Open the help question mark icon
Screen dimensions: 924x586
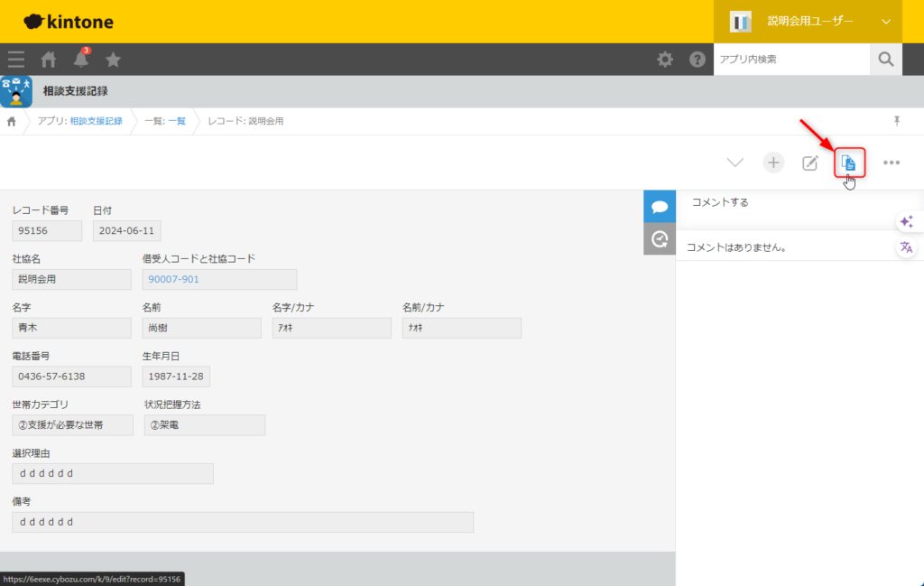(698, 60)
